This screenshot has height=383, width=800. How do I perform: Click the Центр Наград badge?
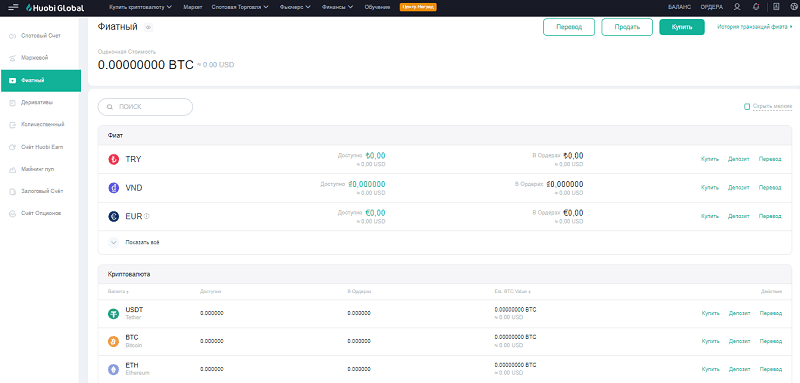pyautogui.click(x=418, y=7)
